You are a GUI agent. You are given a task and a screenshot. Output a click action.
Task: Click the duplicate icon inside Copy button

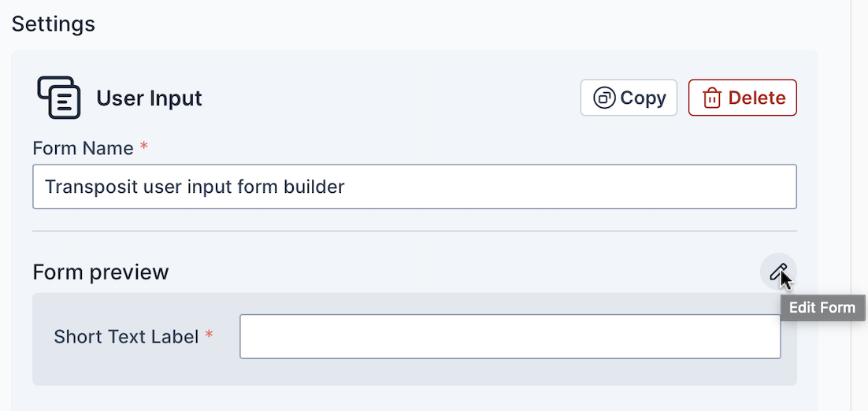[604, 98]
